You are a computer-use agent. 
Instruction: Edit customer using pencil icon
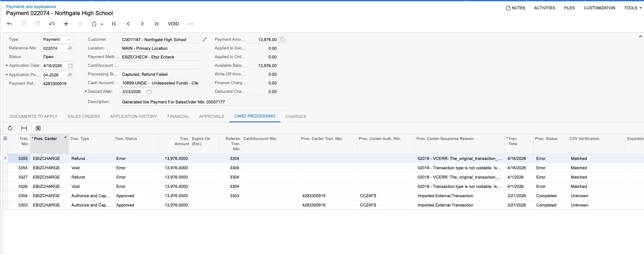[205, 40]
